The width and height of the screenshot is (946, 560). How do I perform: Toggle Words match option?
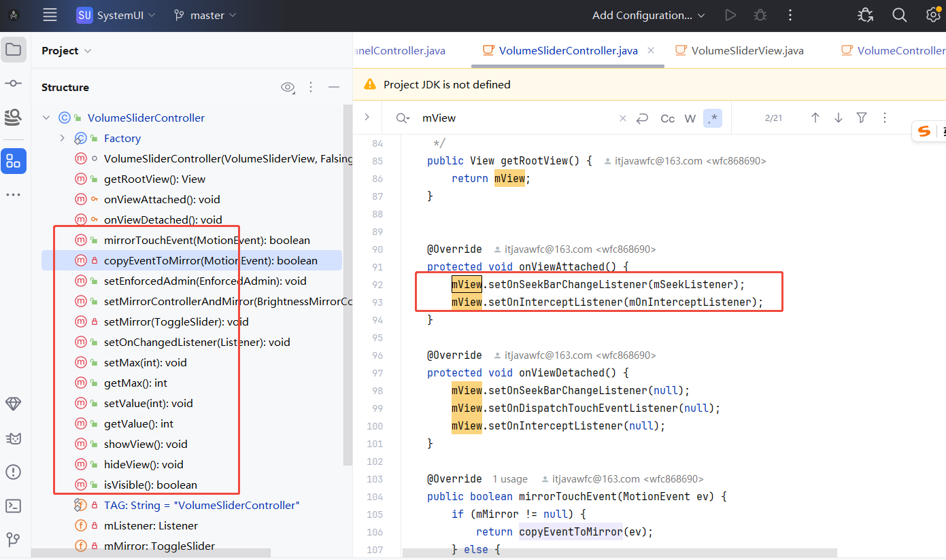[690, 118]
